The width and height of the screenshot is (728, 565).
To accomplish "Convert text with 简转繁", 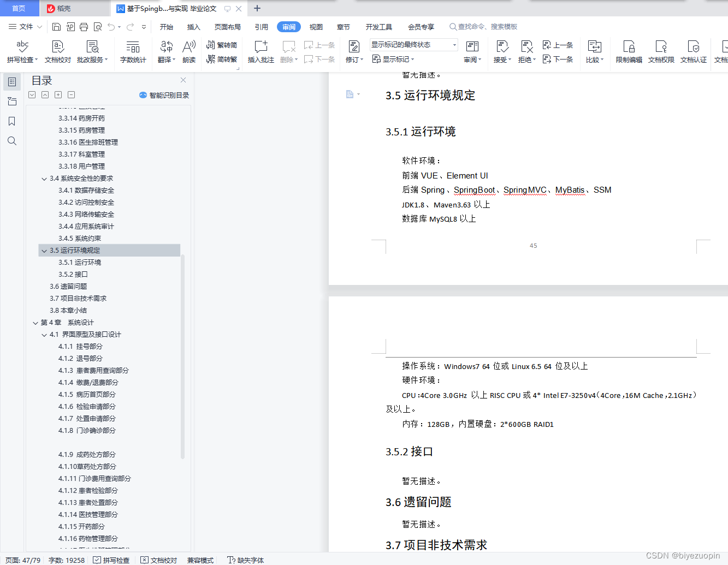I will click(x=222, y=59).
